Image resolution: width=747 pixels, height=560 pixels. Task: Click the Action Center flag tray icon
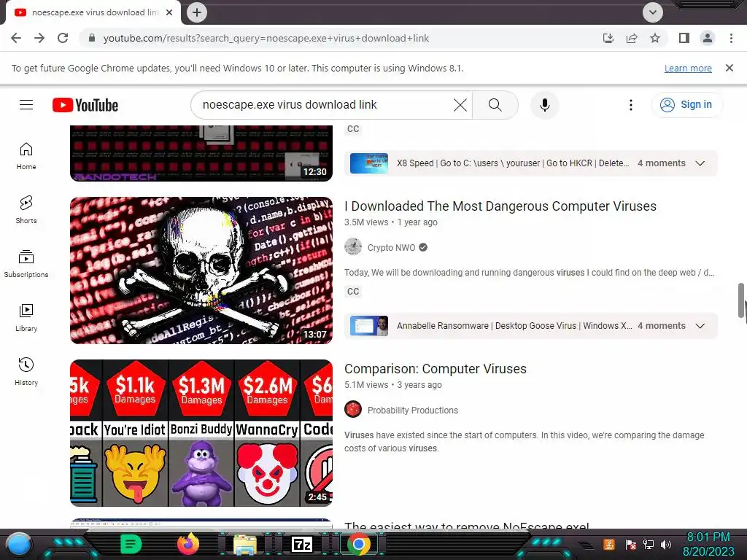pyautogui.click(x=631, y=544)
